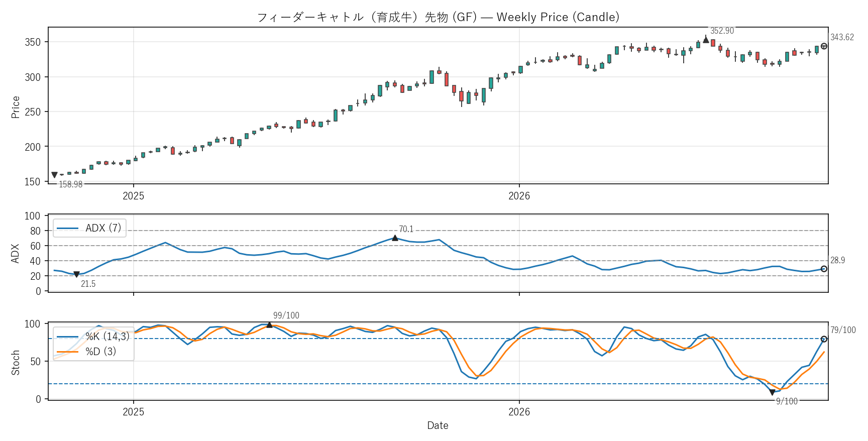Click the 70.1 ADX peak annotation
This screenshot has height=441, width=868.
406,229
